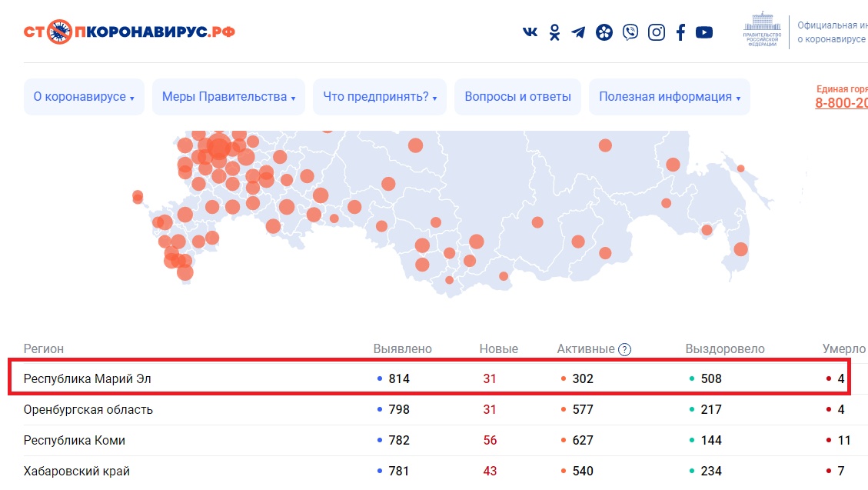This screenshot has width=868, height=490.
Task: Open the Facebook page icon
Action: point(680,32)
